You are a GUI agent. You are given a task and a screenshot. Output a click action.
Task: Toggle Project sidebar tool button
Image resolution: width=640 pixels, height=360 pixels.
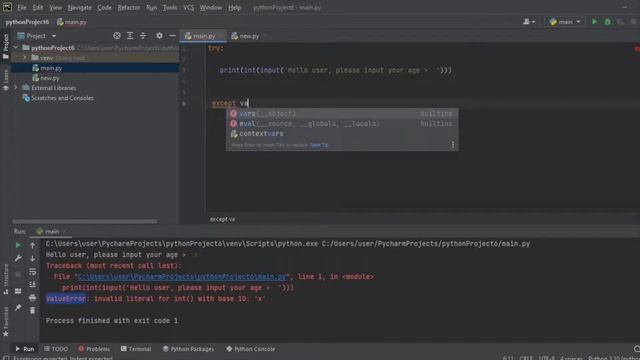pos(6,46)
